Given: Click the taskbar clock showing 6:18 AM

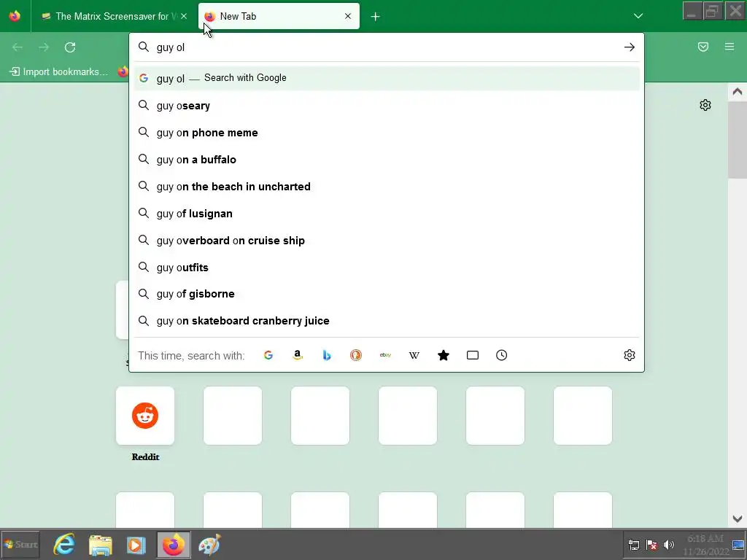Looking at the screenshot, I should [705, 545].
